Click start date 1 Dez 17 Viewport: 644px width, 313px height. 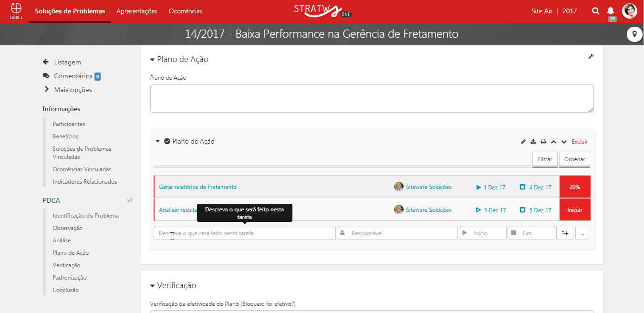(491, 187)
